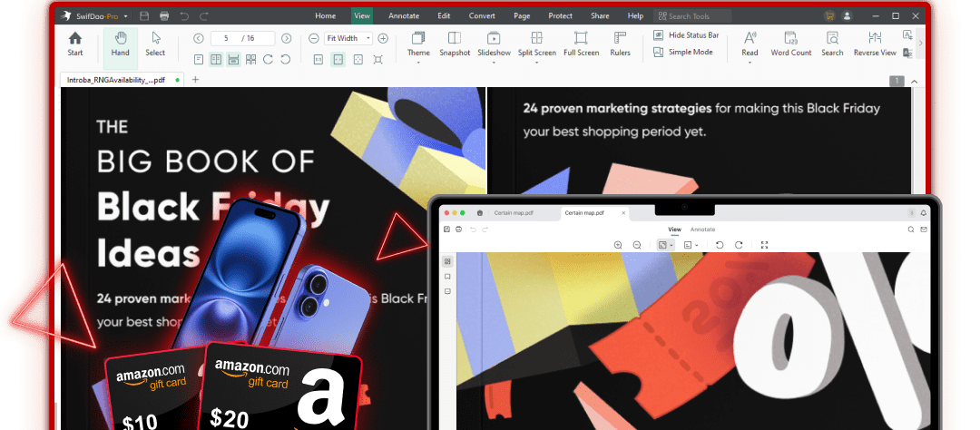The image size is (980, 430).
Task: Select the Introba_RNGAvailability PDF tab
Action: [122, 79]
